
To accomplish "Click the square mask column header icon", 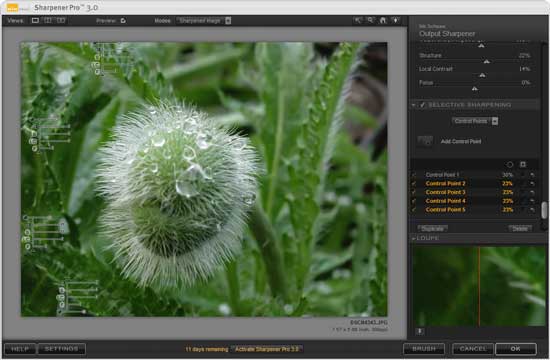I will coord(523,165).
